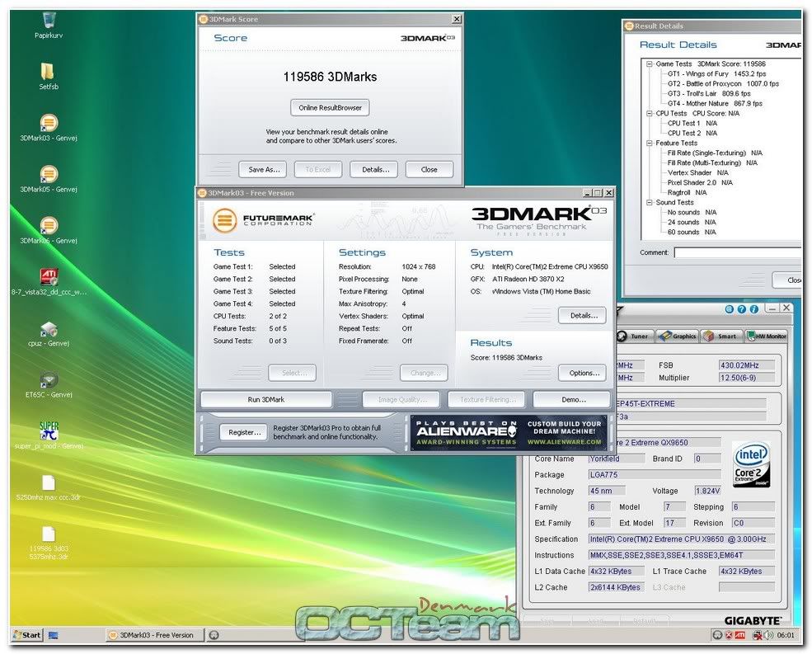Click the network tray icon with red X

(x=757, y=635)
